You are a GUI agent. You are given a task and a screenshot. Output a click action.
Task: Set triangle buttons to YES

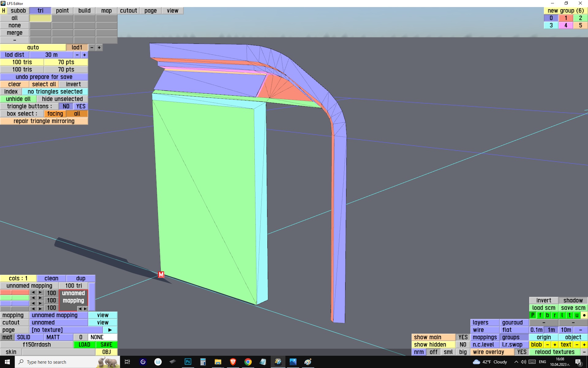[81, 106]
